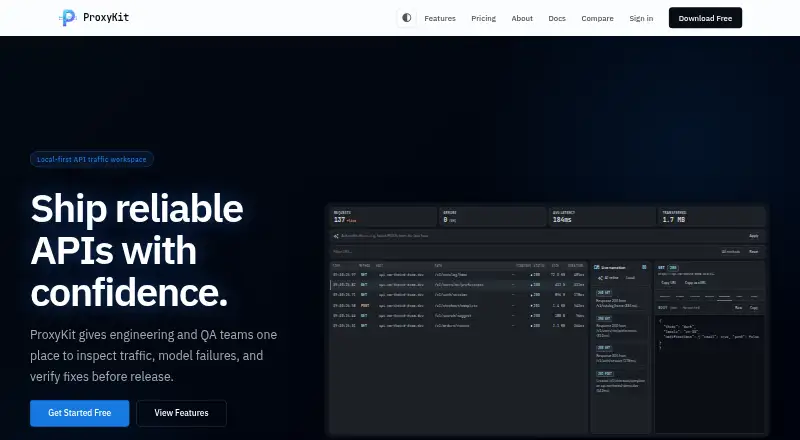Click the Download Free button

(x=705, y=18)
